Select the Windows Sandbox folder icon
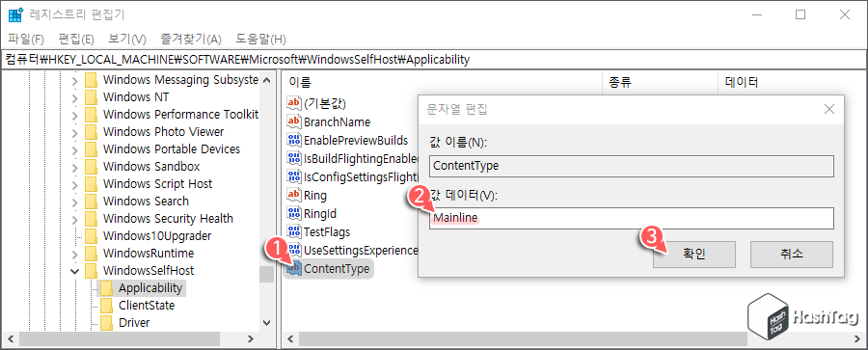 click(x=92, y=167)
